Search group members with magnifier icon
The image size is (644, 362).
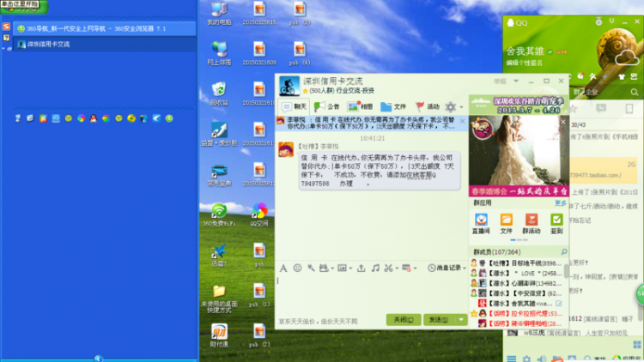click(564, 251)
